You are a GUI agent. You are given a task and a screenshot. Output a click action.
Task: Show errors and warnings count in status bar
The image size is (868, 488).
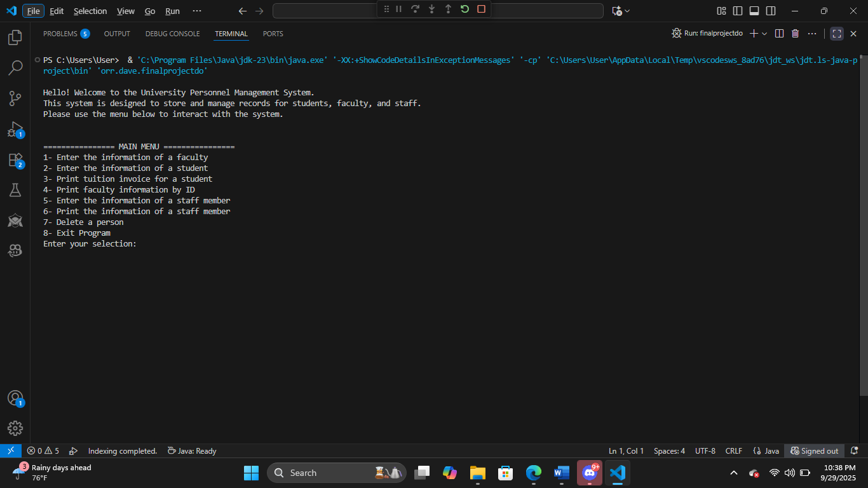point(43,451)
